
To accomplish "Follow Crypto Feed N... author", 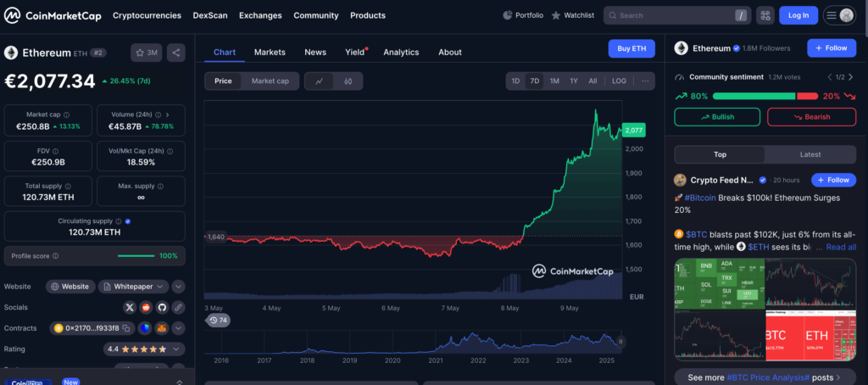I will [x=834, y=180].
